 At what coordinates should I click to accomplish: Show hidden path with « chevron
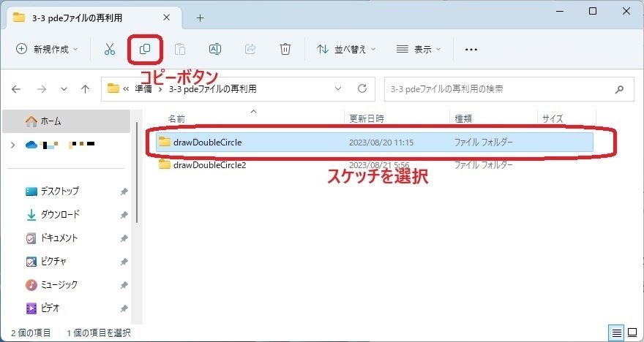tap(126, 89)
